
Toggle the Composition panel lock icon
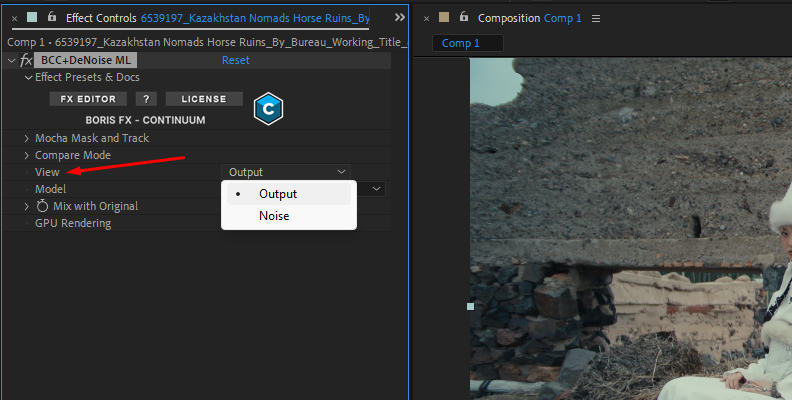click(464, 17)
